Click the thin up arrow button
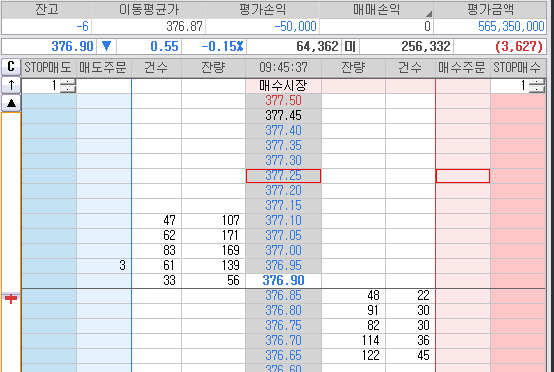The image size is (554, 372). tap(11, 85)
